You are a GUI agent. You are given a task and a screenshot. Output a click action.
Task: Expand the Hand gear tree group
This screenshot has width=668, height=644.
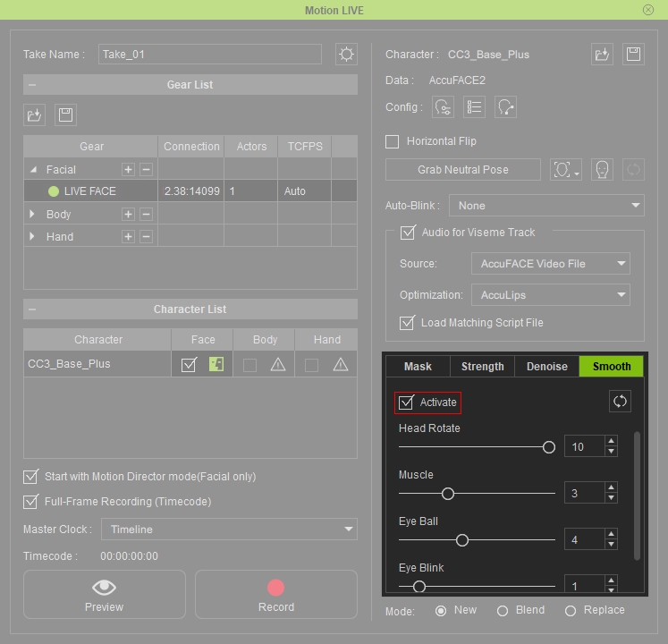32,236
